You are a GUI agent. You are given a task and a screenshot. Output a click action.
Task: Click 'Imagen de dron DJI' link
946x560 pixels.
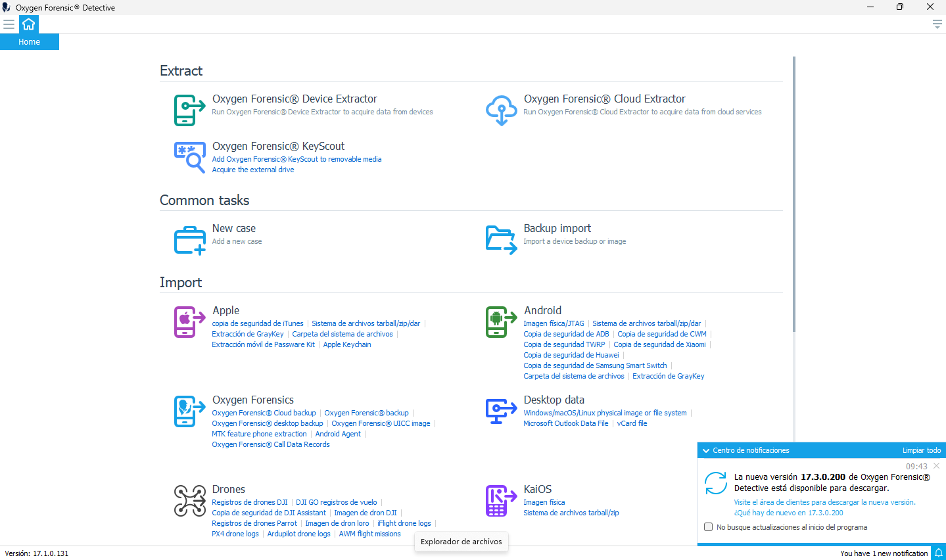(366, 513)
